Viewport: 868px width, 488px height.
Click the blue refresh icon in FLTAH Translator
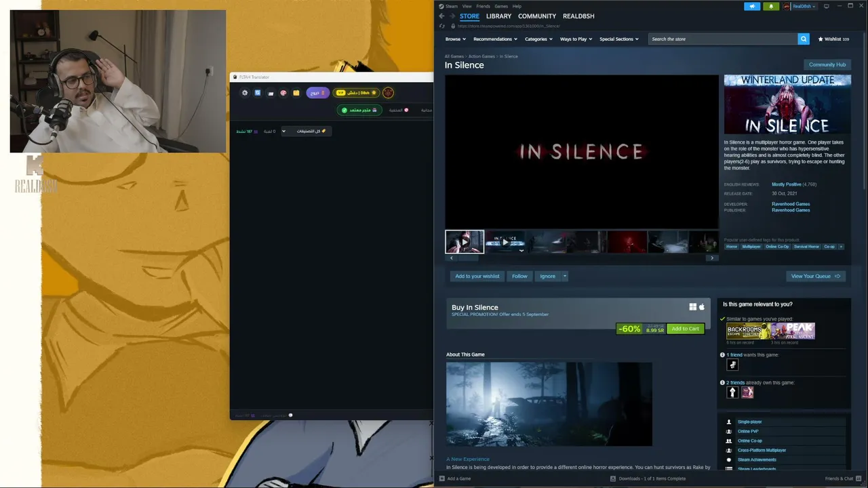point(258,93)
